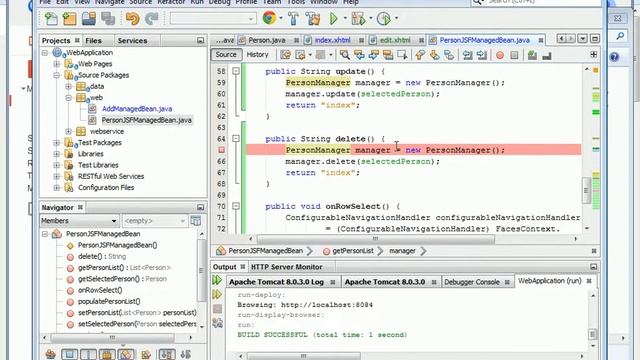Click the Re-run with options yellow arrows
This screenshot has width=640, height=360.
pos(217,294)
